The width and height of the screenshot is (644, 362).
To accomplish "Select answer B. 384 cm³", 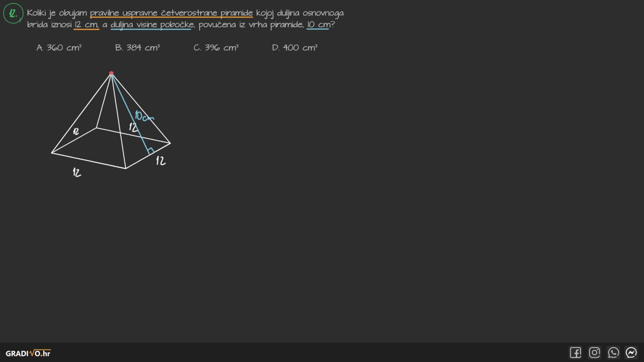I will [x=138, y=48].
